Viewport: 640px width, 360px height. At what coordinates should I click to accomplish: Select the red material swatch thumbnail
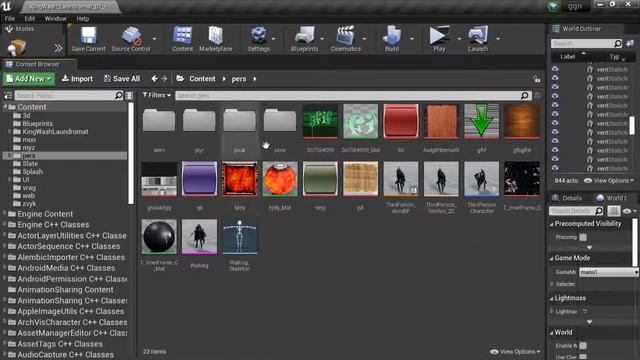tap(401, 121)
